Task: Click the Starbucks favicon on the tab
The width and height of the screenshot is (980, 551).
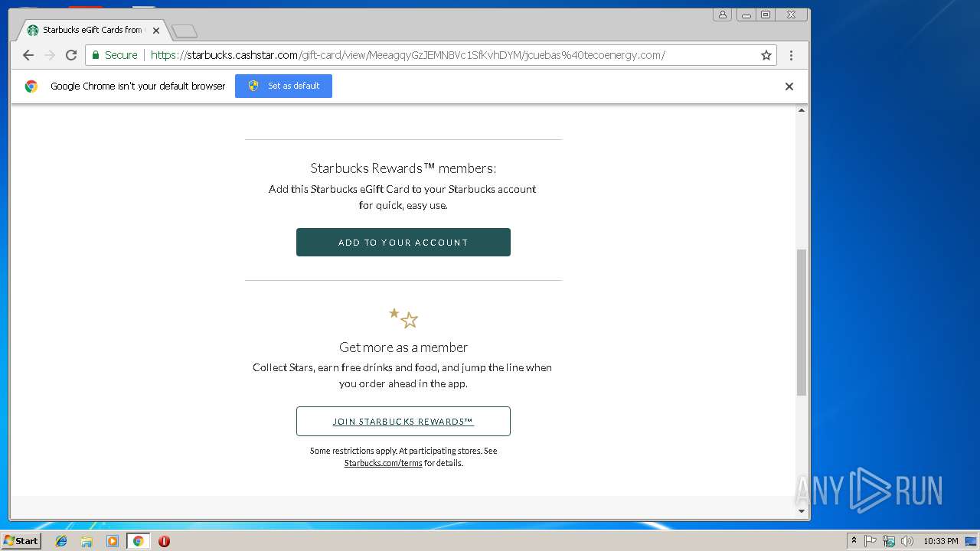Action: [32, 30]
